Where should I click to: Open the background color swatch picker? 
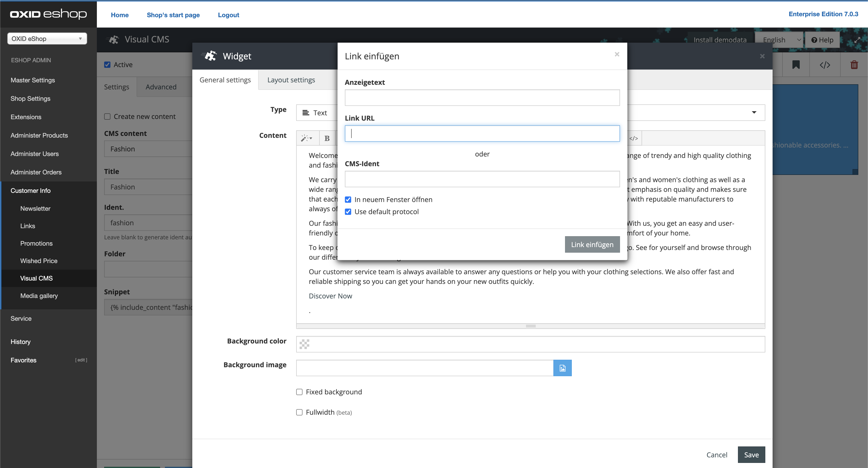(x=304, y=344)
